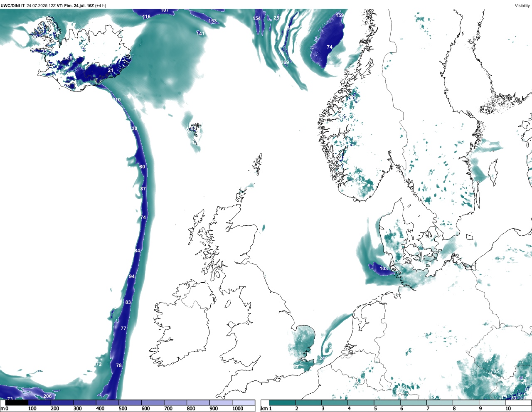Click the 159 value off northern Norway
532x412 pixels.
(x=340, y=15)
